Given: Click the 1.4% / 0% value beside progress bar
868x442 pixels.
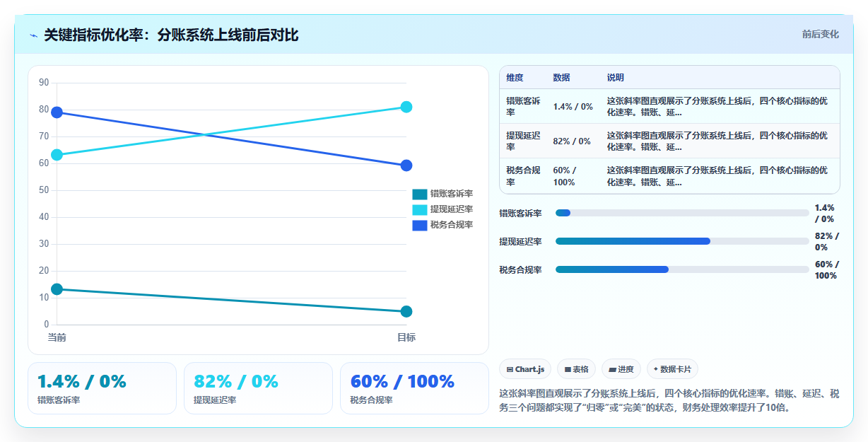Looking at the screenshot, I should 824,213.
